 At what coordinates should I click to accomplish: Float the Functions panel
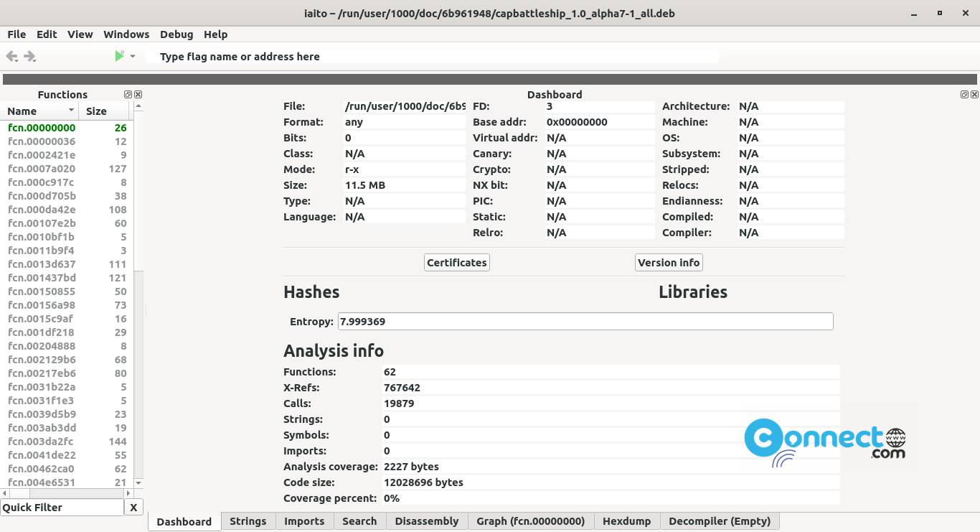point(128,95)
